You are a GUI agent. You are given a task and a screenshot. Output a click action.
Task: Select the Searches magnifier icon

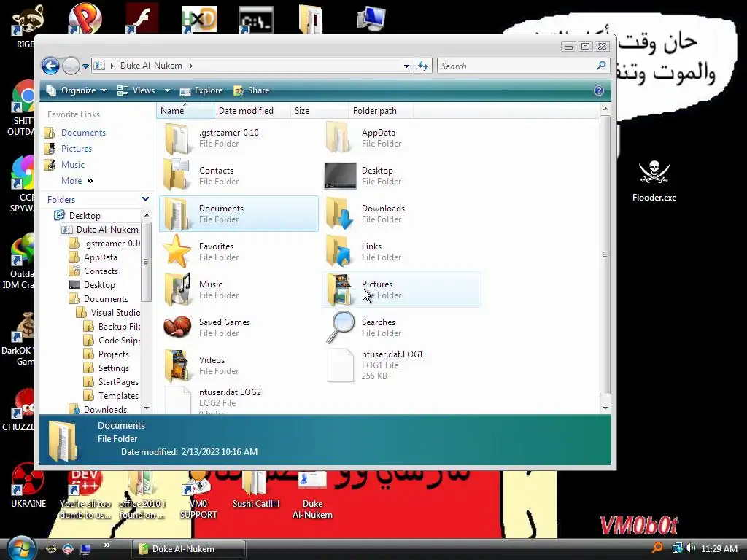340,327
